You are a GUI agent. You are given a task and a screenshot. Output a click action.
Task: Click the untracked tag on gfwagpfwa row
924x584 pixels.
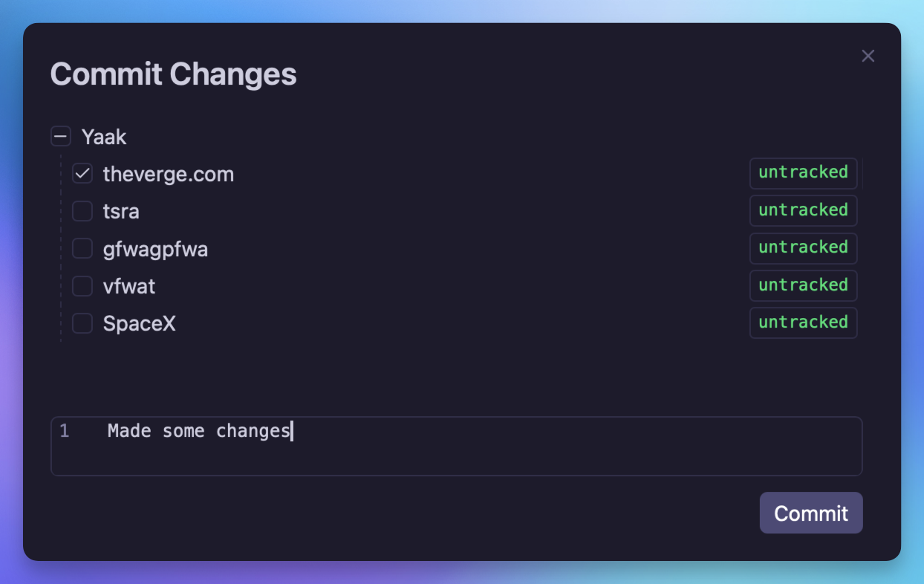[803, 248]
